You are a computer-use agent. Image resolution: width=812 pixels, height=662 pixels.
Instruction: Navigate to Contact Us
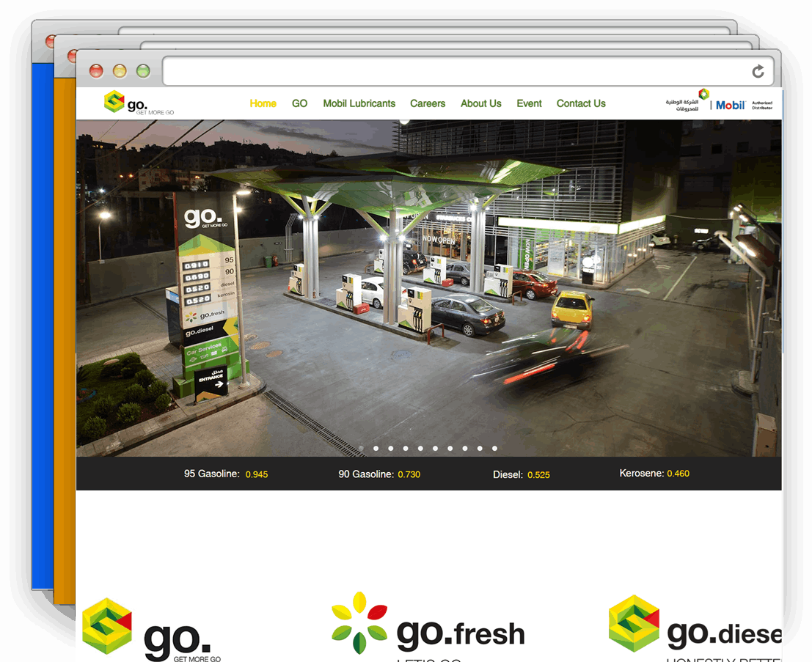click(580, 103)
